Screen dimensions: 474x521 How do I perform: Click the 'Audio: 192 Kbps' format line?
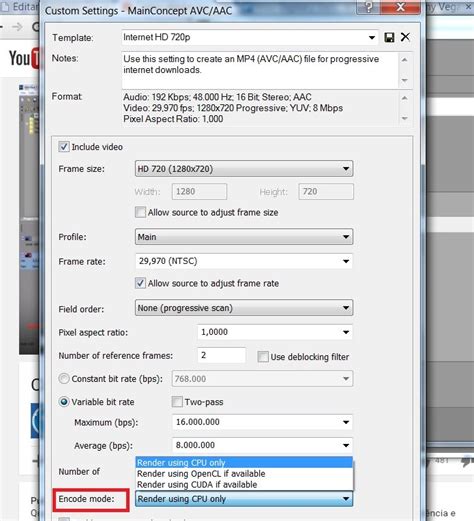tap(217, 97)
